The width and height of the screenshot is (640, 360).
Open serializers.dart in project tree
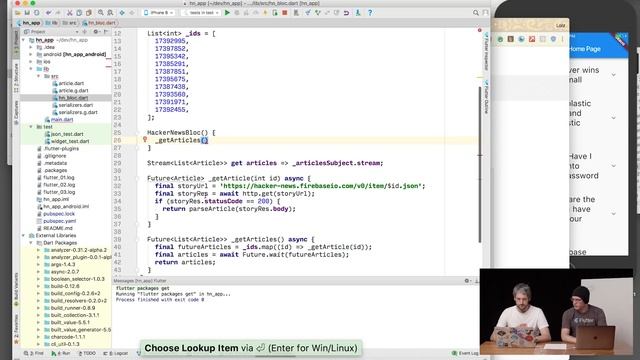coord(76,105)
